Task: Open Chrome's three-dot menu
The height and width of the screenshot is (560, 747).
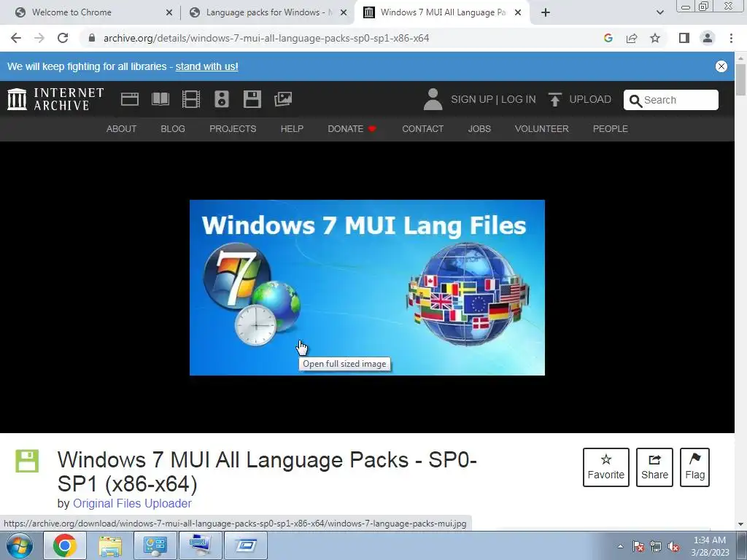Action: point(731,38)
